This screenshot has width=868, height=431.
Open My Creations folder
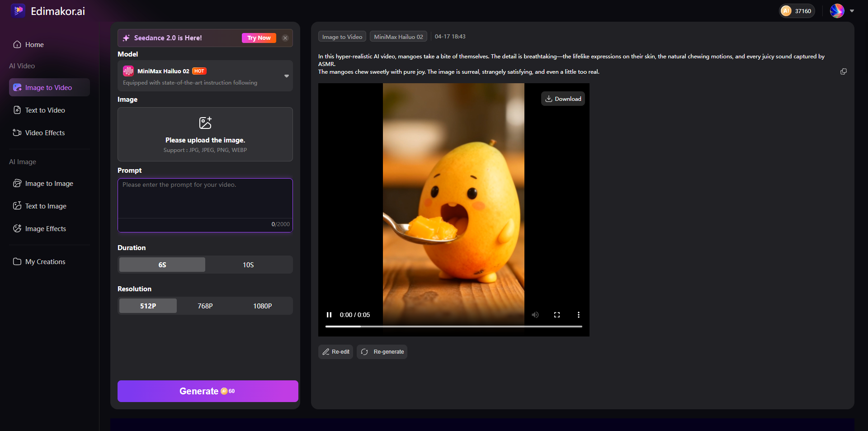tap(45, 261)
